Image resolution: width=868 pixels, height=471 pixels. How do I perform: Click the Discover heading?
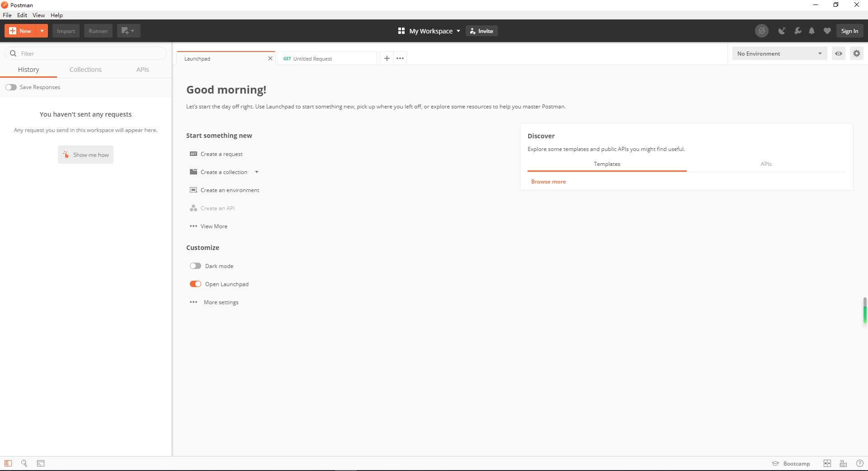tap(541, 136)
